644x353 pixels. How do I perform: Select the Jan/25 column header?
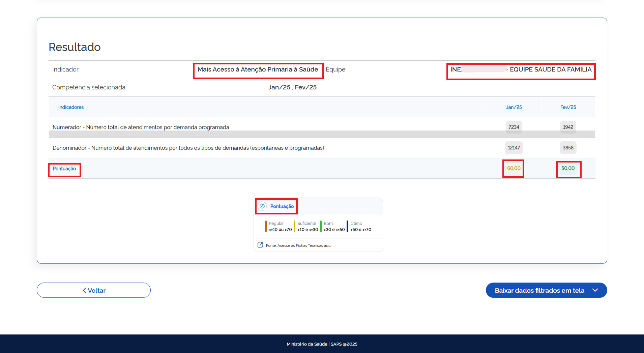(x=514, y=107)
